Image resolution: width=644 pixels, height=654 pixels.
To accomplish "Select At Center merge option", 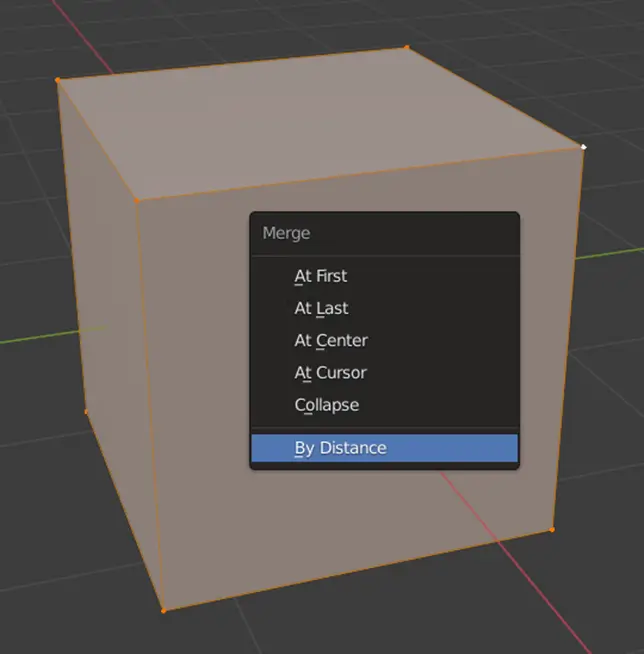I will click(384, 340).
